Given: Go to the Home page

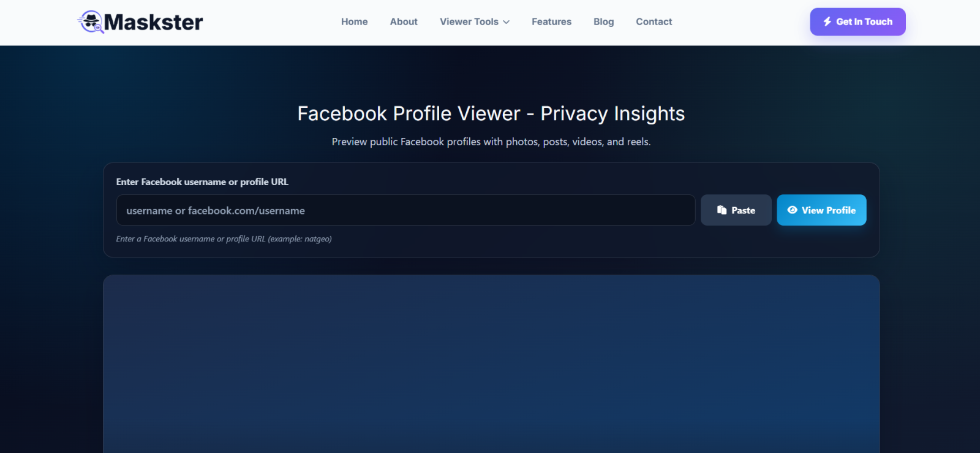Looking at the screenshot, I should [x=355, y=21].
